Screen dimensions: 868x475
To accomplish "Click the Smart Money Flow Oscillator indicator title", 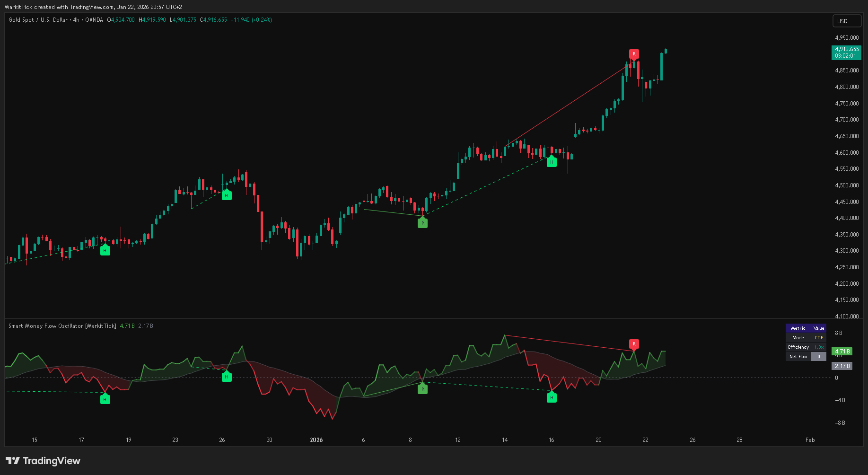I will pos(62,326).
